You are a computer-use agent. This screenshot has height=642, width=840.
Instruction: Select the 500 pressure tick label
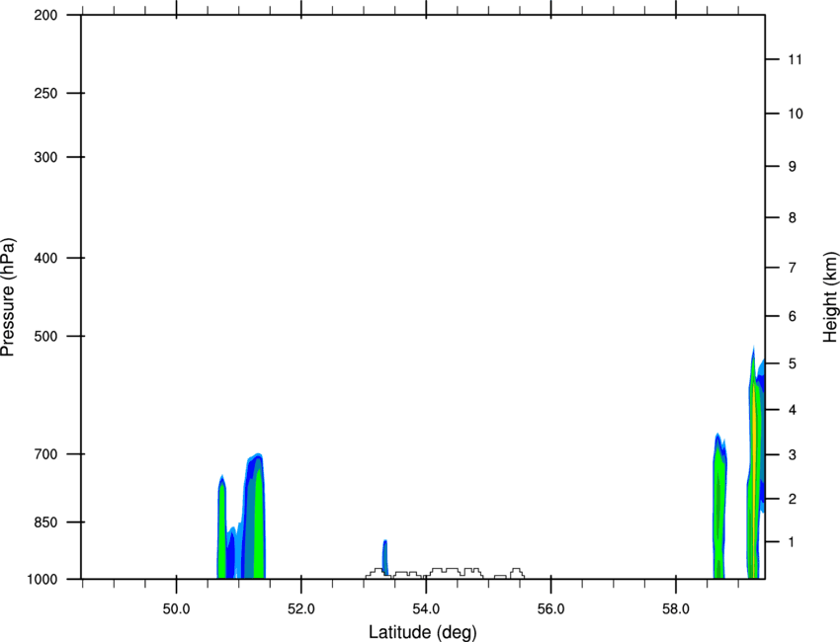point(45,336)
